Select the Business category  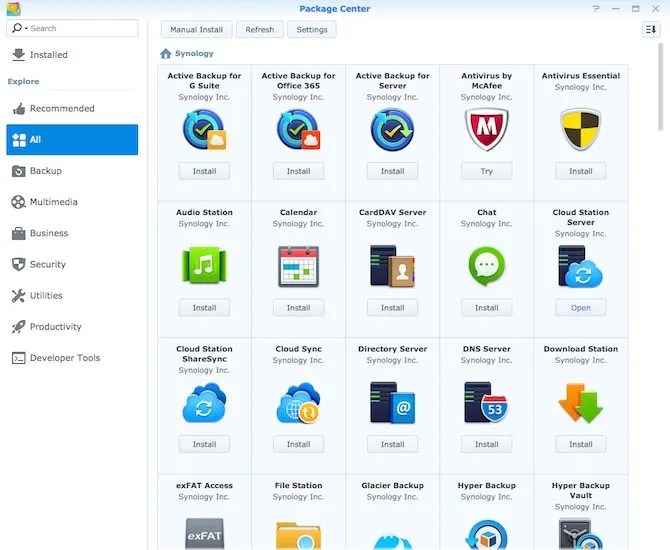pyautogui.click(x=72, y=233)
